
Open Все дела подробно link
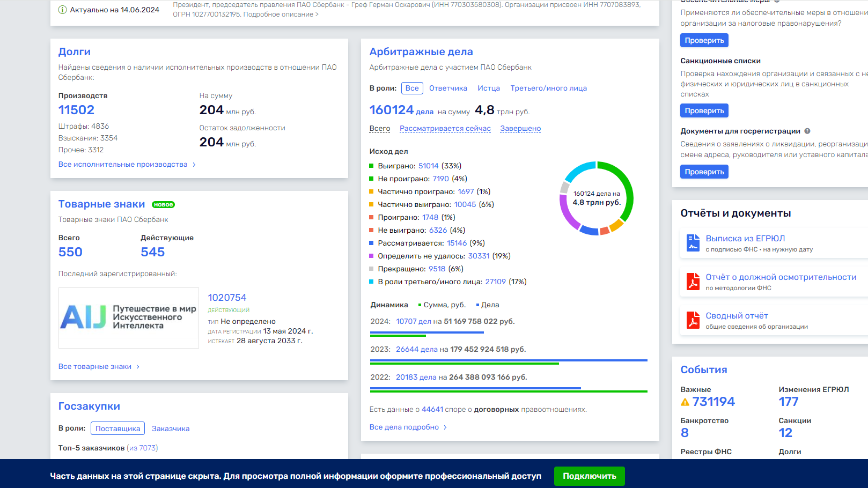pyautogui.click(x=404, y=427)
